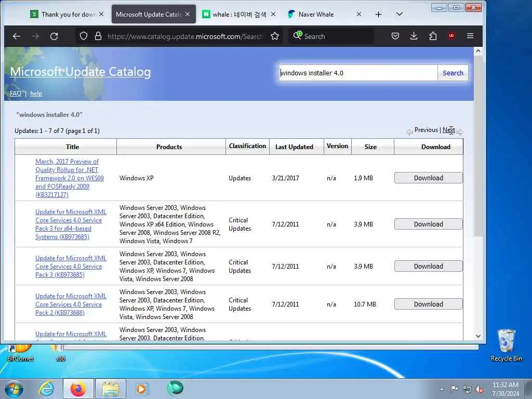Image resolution: width=532 pixels, height=399 pixels.
Task: Open Firefox from the taskbar
Action: pos(78,389)
